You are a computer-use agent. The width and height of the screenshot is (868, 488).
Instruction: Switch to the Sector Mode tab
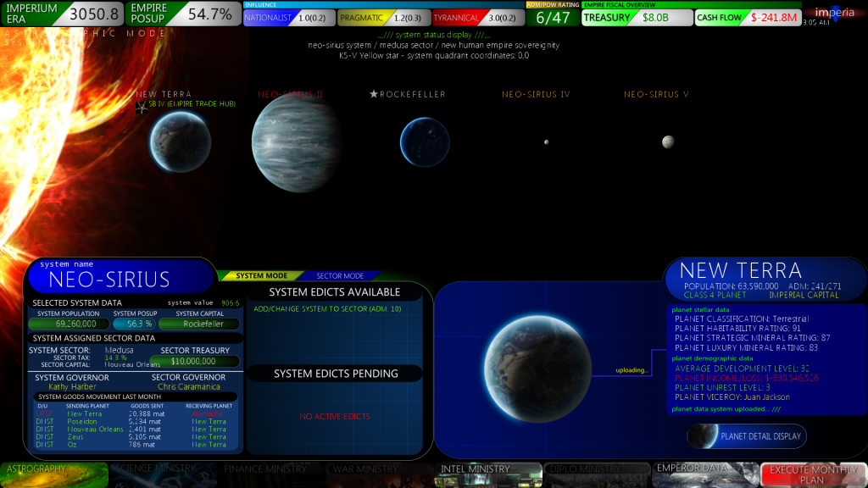pos(340,275)
